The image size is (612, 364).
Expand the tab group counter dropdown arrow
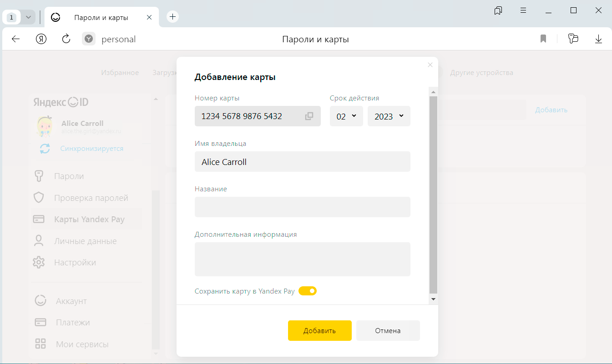[28, 17]
